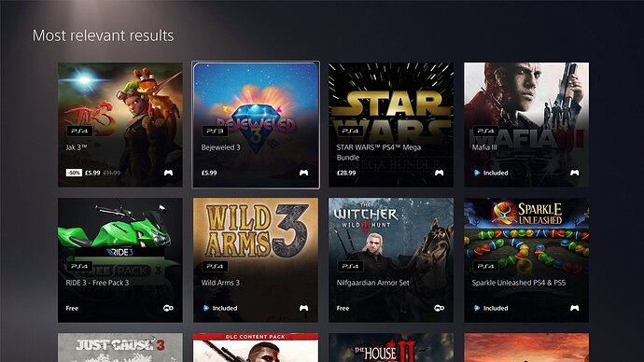The image size is (644, 362).
Task: Click the PS3 badge on Bejeweled 3 tile
Action: (x=215, y=131)
